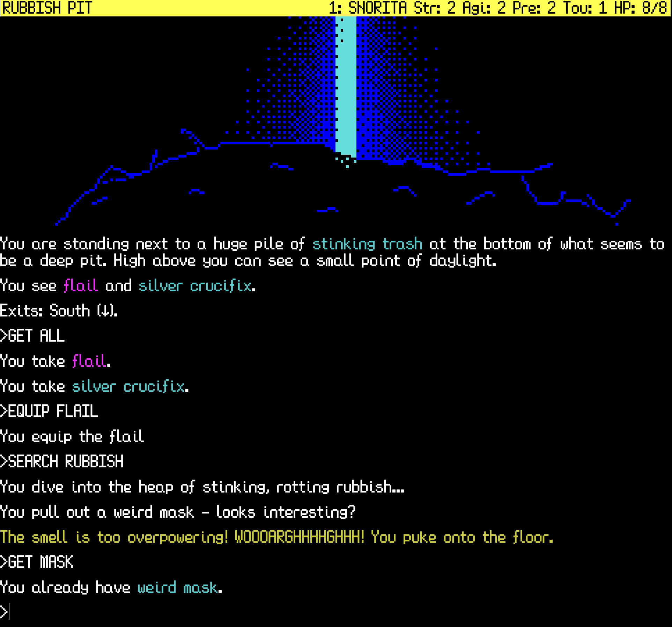Viewport: 672px width, 627px height.
Task: Click the Tou: 1 stat in header
Action: pos(584,8)
